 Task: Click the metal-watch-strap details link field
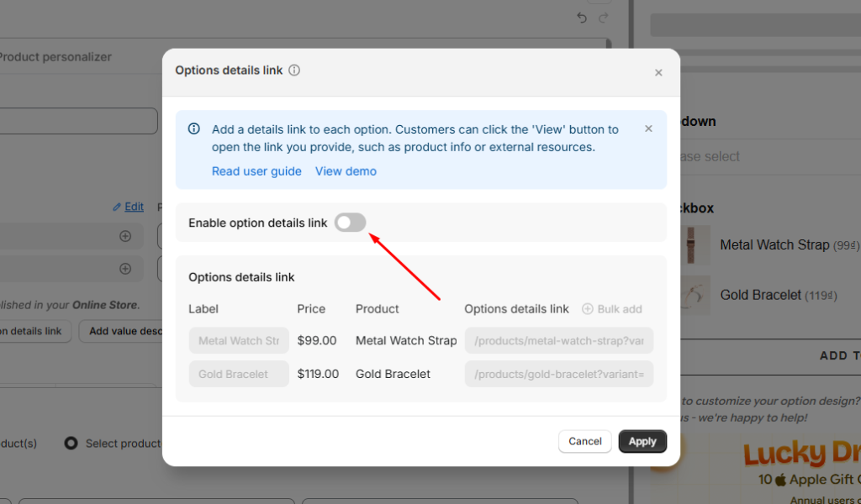(x=558, y=340)
